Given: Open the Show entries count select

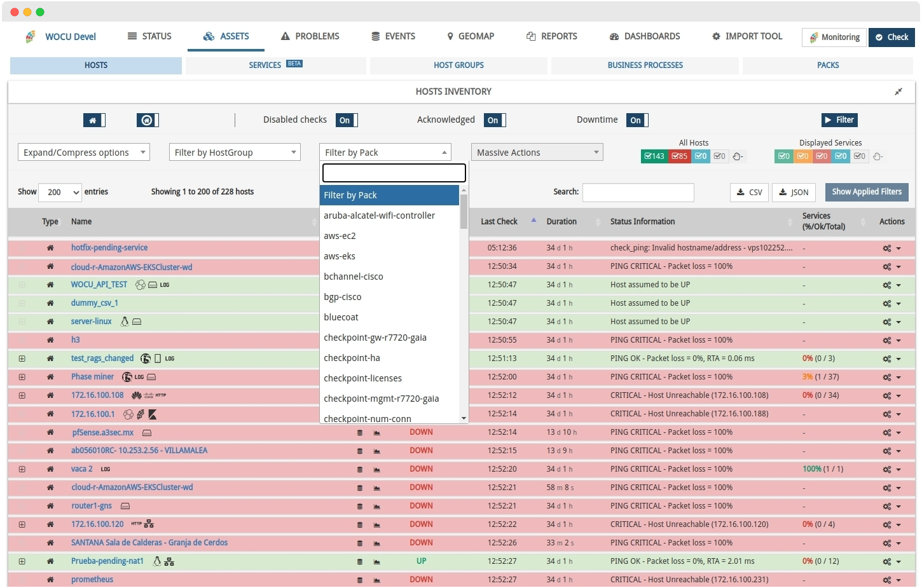Looking at the screenshot, I should click(x=60, y=192).
